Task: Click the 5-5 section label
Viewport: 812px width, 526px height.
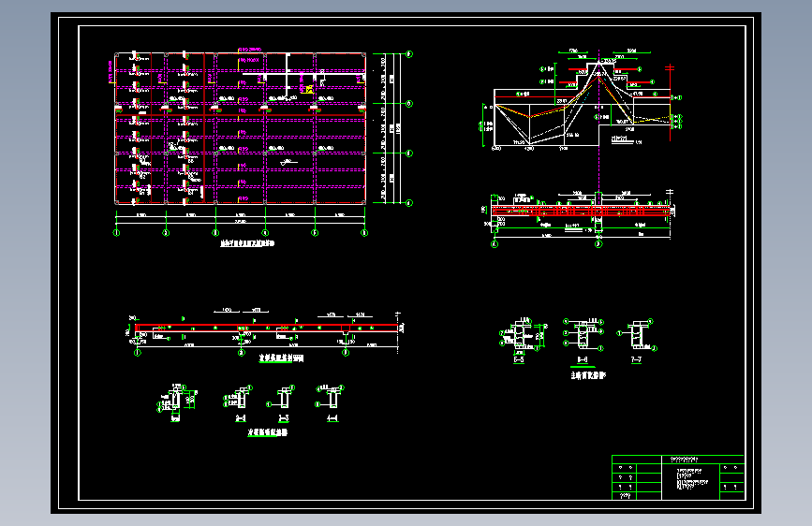Action: point(518,359)
